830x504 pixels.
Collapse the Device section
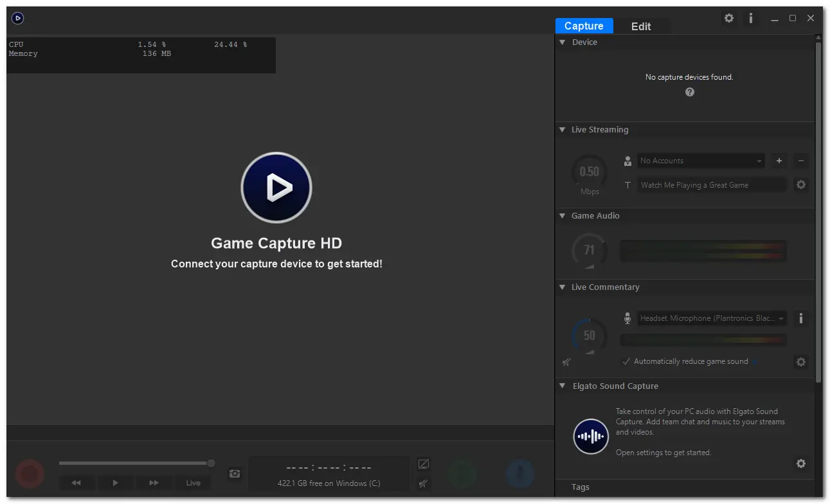tap(563, 42)
